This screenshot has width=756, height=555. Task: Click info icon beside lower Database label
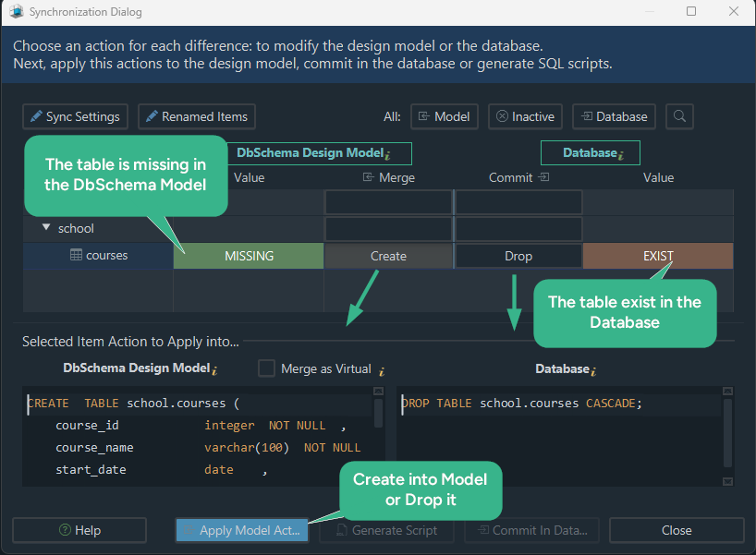(593, 371)
